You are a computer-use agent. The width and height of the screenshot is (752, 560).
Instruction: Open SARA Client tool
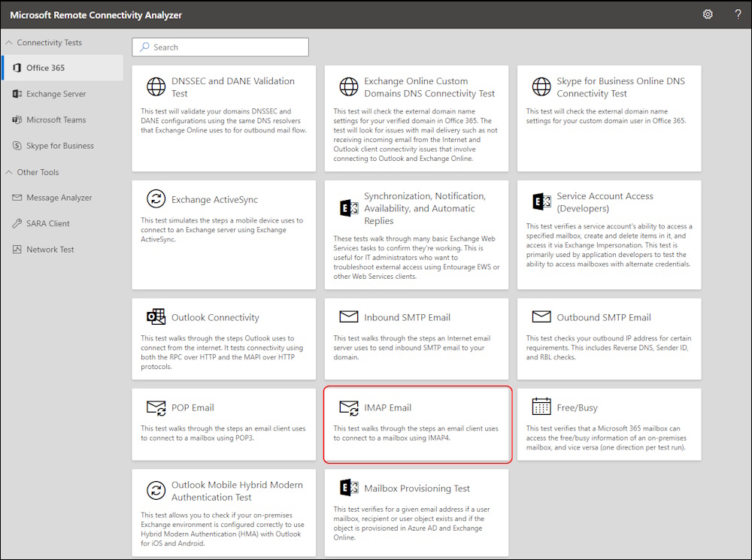click(62, 223)
